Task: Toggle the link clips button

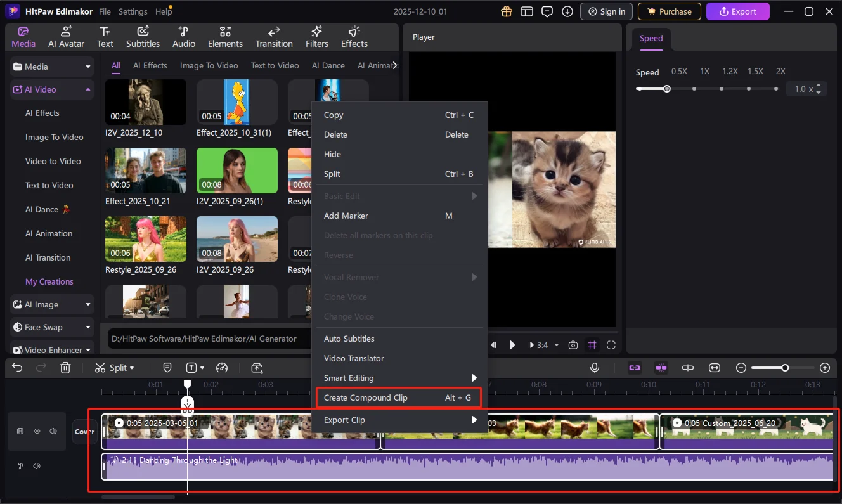Action: coord(635,368)
